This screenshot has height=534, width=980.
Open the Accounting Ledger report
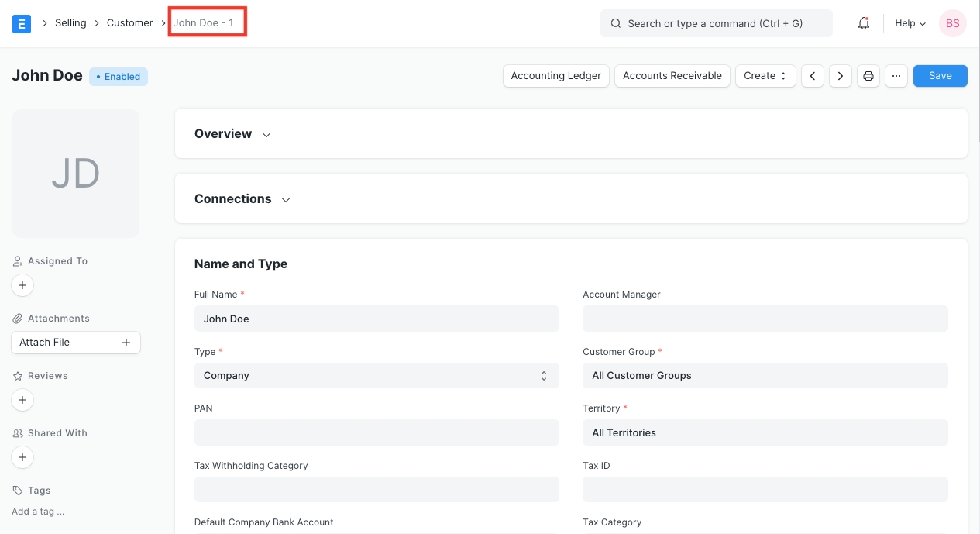tap(555, 76)
